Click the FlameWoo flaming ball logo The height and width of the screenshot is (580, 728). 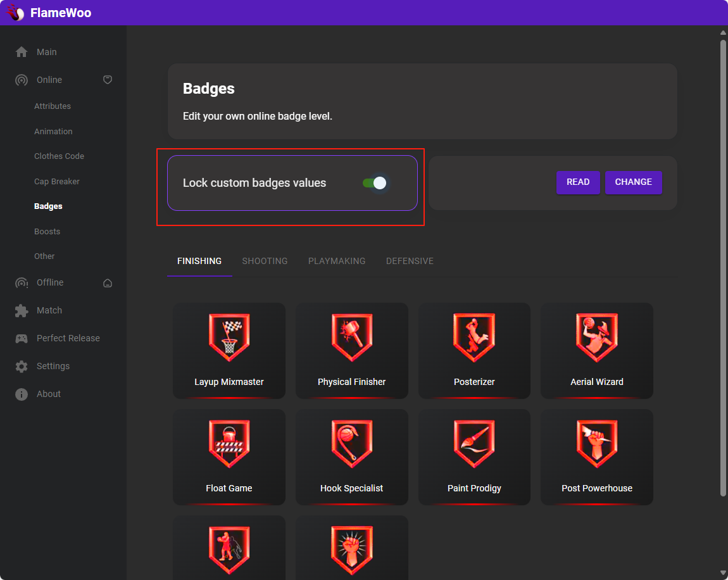pos(15,13)
